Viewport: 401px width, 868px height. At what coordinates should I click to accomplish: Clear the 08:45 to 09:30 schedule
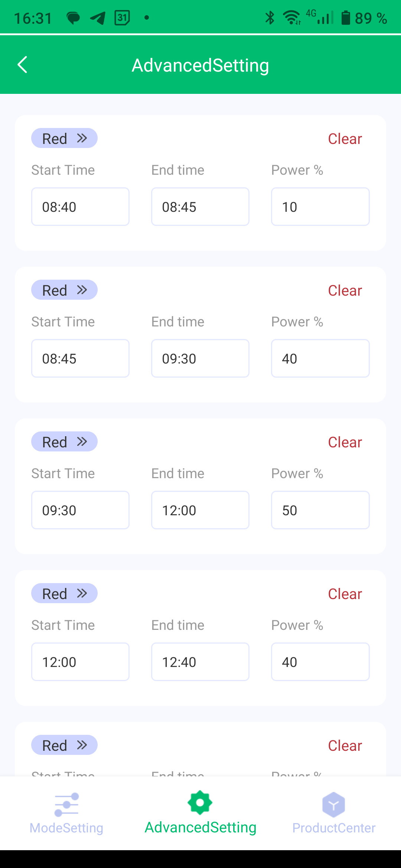click(345, 291)
